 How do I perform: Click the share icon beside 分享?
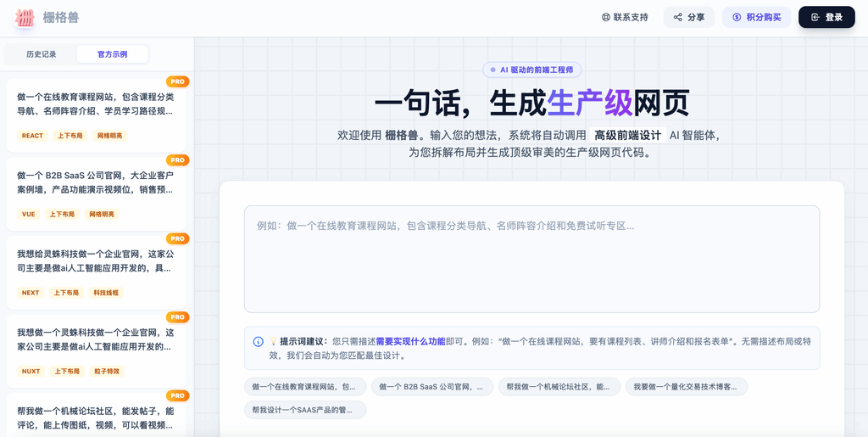point(677,17)
